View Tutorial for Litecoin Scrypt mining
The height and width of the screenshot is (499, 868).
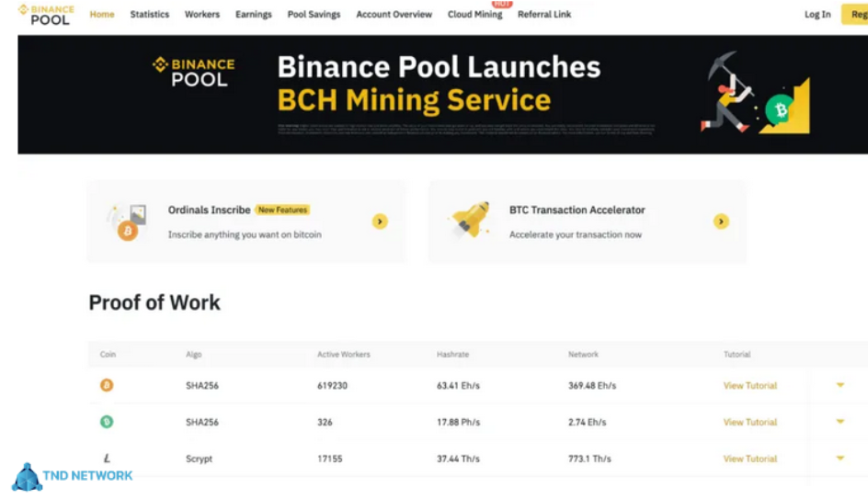click(x=750, y=459)
